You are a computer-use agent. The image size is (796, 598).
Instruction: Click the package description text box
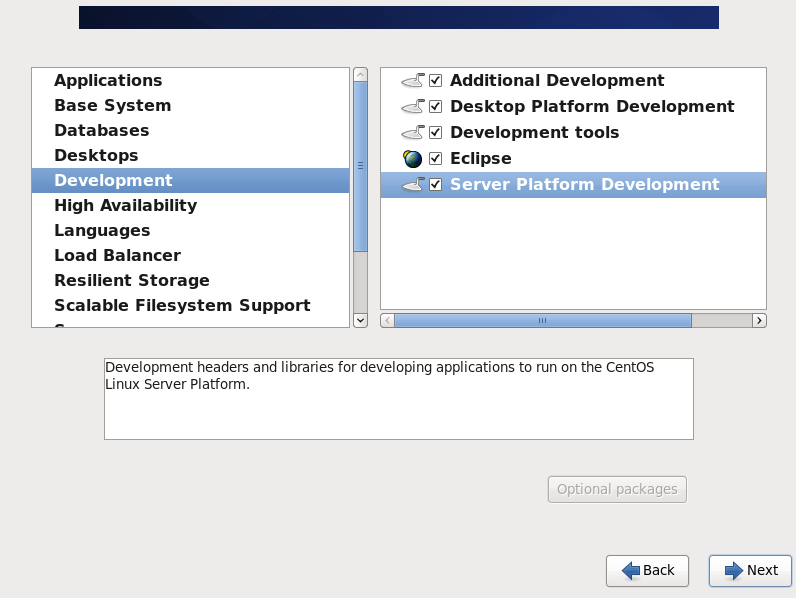[398, 398]
